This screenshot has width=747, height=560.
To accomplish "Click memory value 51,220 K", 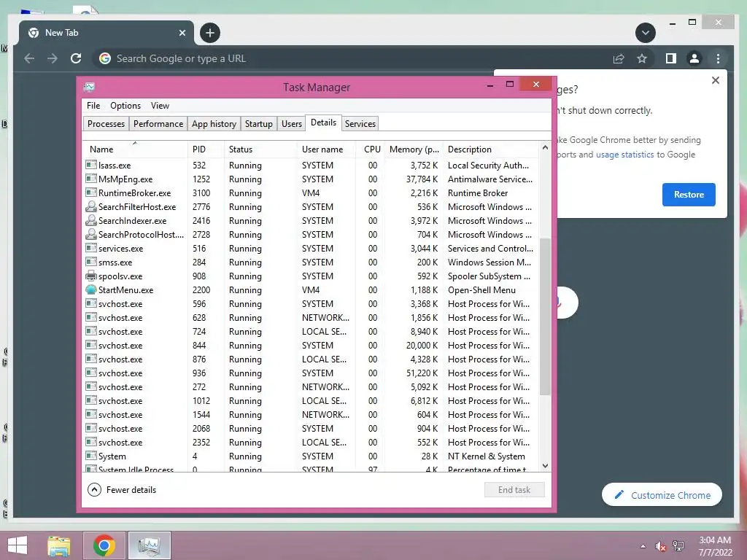I will tap(422, 373).
